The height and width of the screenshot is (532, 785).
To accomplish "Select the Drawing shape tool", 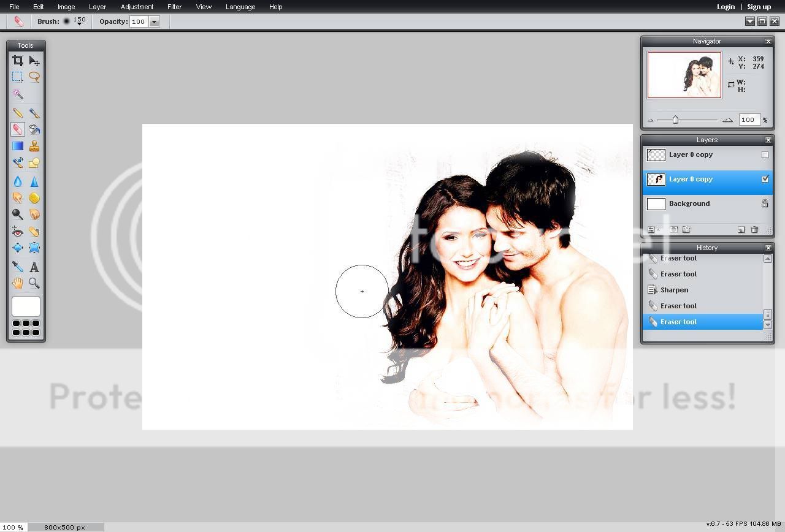I will click(34, 162).
